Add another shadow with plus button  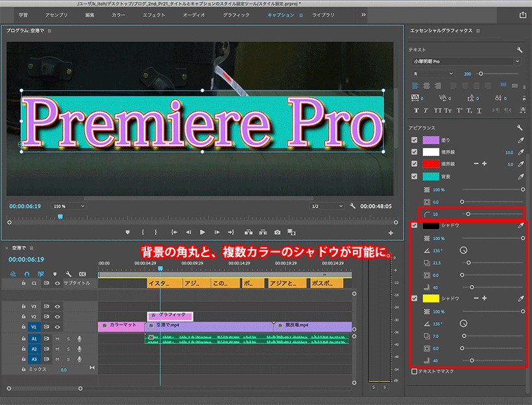pos(485,298)
